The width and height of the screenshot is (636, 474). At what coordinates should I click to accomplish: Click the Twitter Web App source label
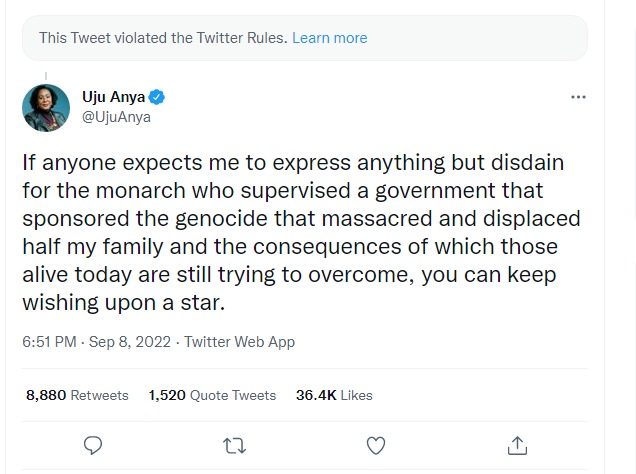pyautogui.click(x=239, y=341)
